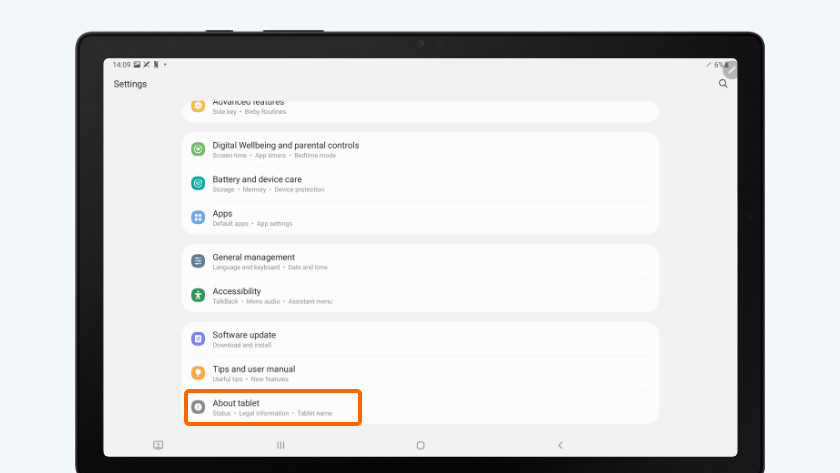
Task: Click the gray About tablet info icon
Action: (198, 407)
